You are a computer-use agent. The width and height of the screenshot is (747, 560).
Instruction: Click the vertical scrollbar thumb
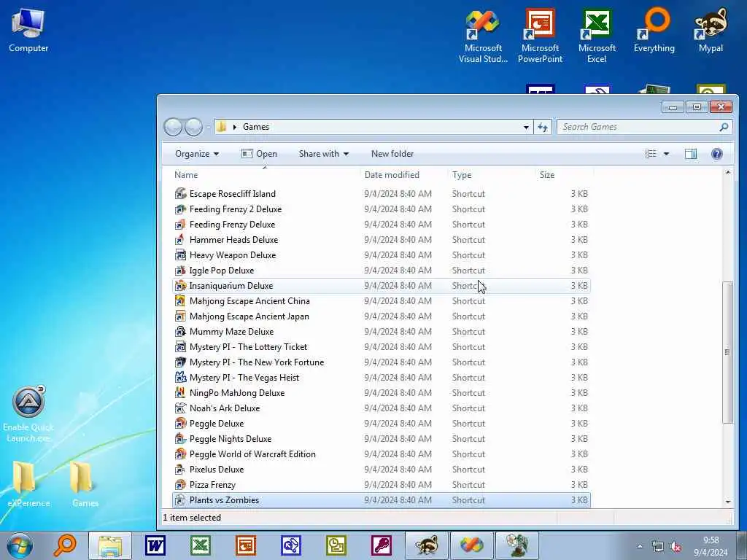[727, 352]
